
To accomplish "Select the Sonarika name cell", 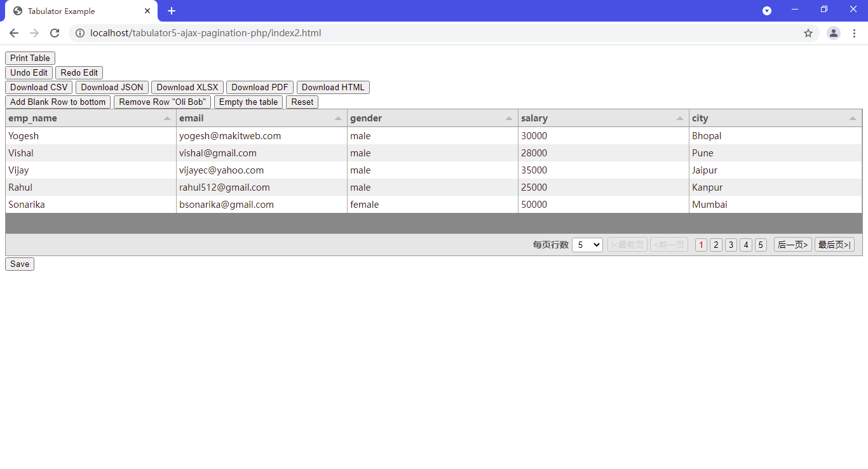I will [x=91, y=204].
